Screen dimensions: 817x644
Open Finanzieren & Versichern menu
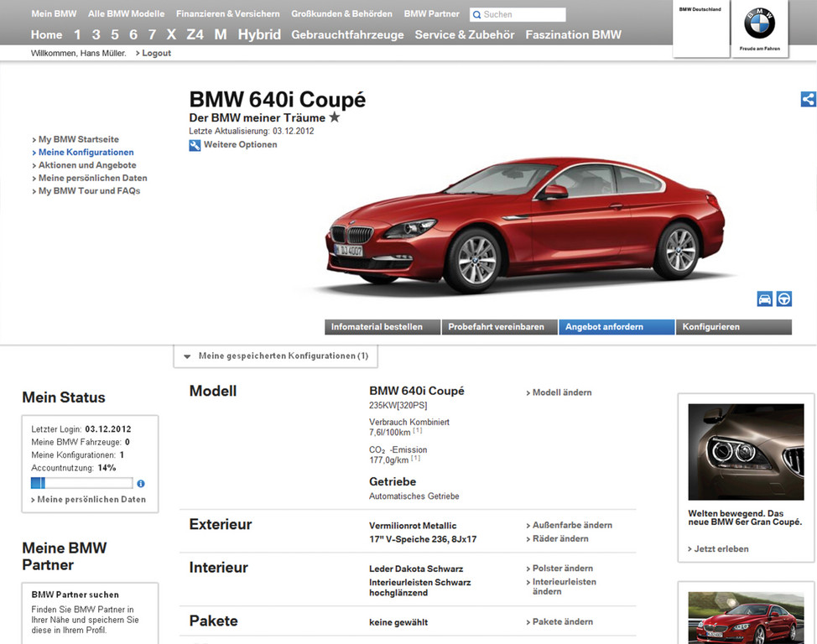click(x=227, y=14)
